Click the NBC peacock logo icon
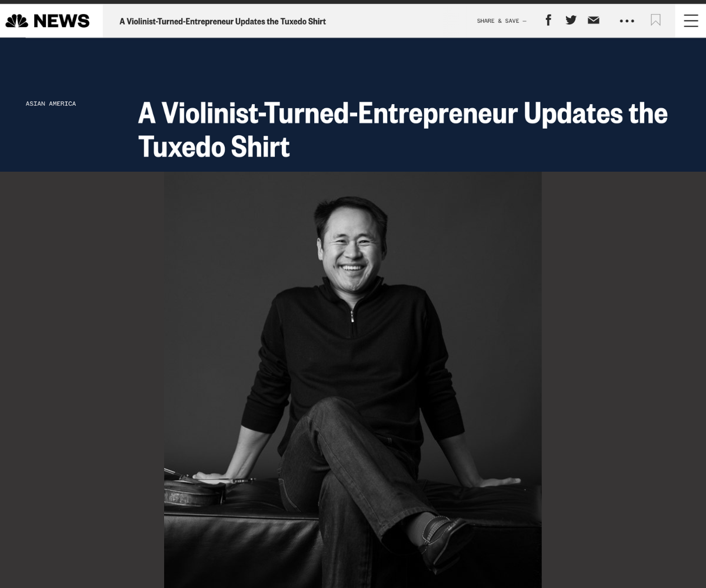 point(17,21)
